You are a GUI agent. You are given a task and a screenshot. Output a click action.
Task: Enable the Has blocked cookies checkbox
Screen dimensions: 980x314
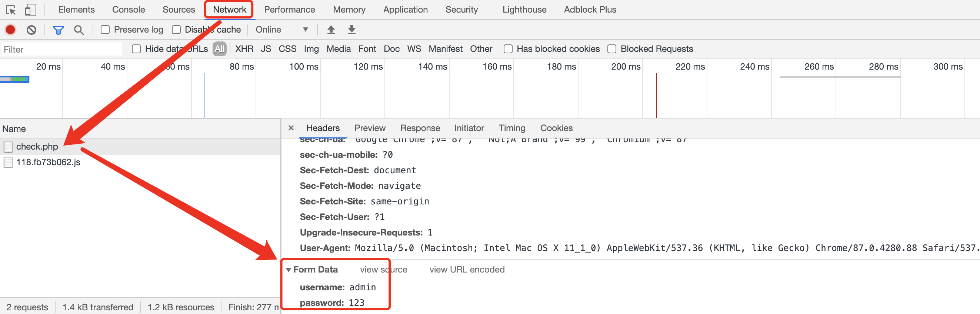[x=508, y=49]
